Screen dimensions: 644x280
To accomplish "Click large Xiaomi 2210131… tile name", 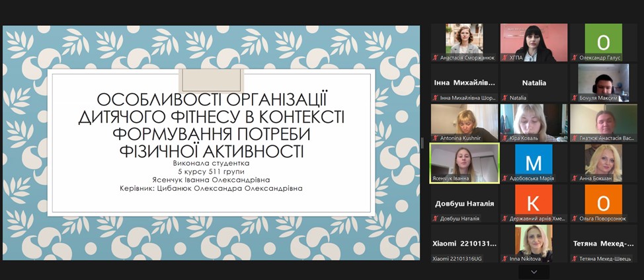I will [x=465, y=244].
